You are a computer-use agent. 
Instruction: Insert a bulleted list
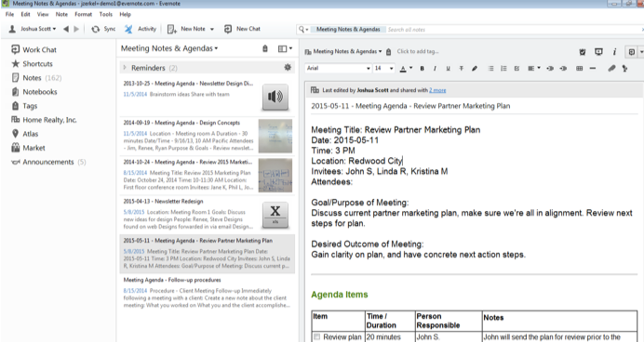click(490, 69)
